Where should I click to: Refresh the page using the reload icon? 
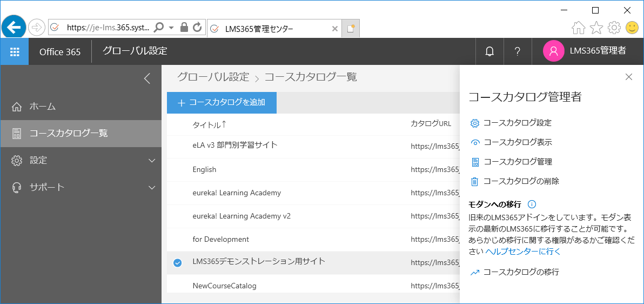coord(197,27)
